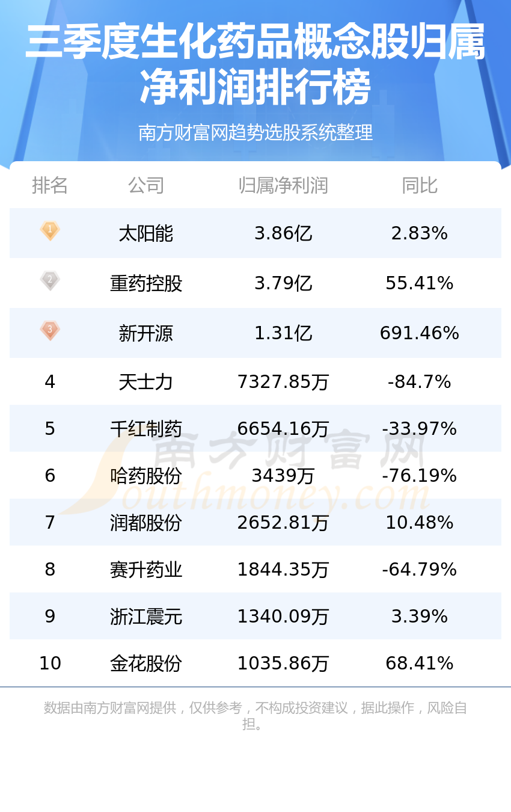This screenshot has height=812, width=511.
Task: Click the 同比 column header
Action: 420,185
